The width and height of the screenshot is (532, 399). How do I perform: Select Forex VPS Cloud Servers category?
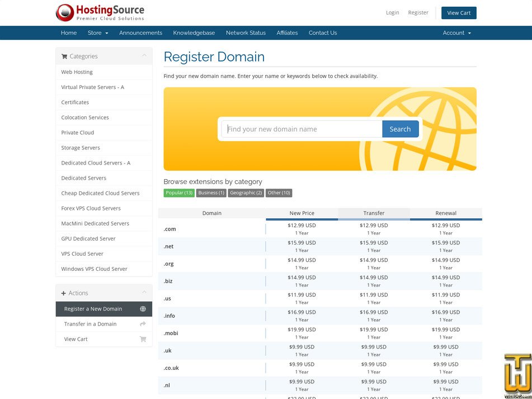click(91, 208)
